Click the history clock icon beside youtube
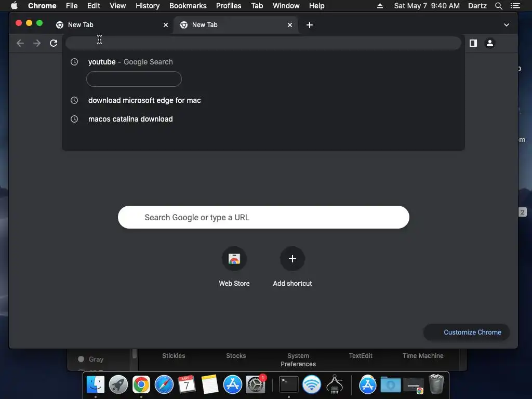532x399 pixels. pos(74,62)
